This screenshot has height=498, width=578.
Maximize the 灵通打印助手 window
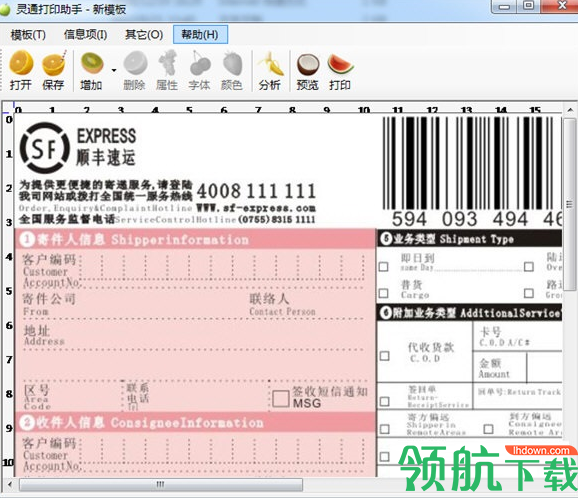529,6
